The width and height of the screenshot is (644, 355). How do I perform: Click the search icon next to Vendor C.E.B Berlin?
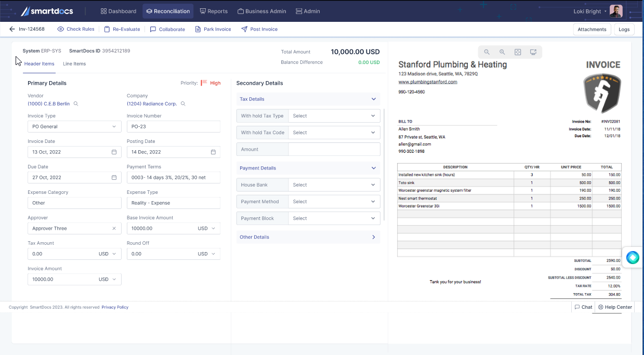pyautogui.click(x=76, y=104)
